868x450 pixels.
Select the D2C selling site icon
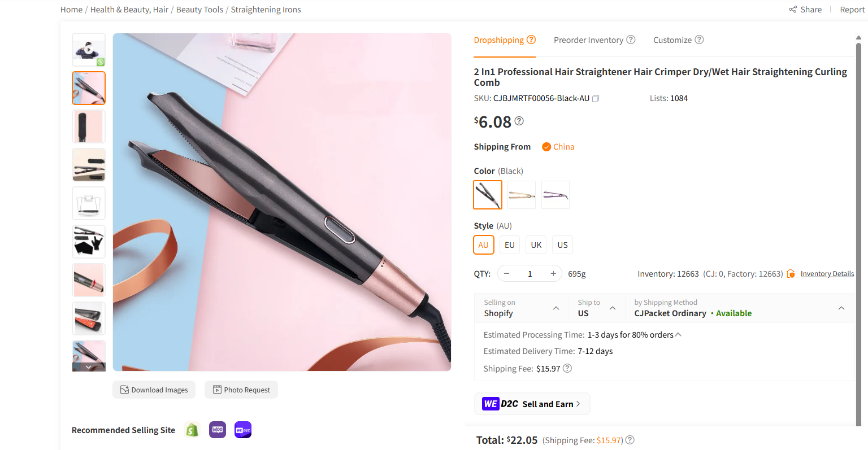[242, 430]
